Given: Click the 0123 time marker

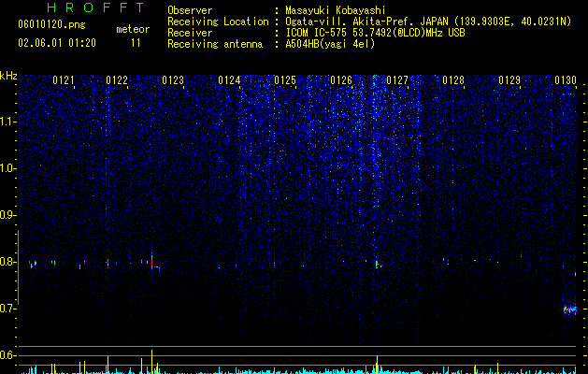Looking at the screenshot, I should click(x=173, y=80).
